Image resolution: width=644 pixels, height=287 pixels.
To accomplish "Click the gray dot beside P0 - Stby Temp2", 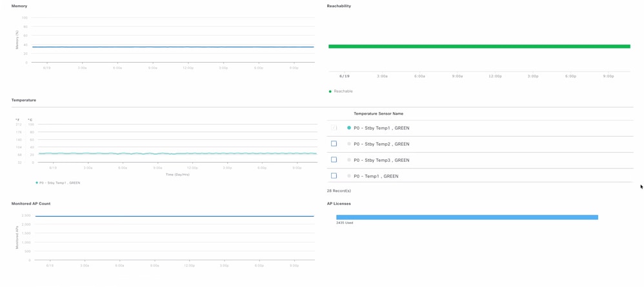I will coord(349,144).
